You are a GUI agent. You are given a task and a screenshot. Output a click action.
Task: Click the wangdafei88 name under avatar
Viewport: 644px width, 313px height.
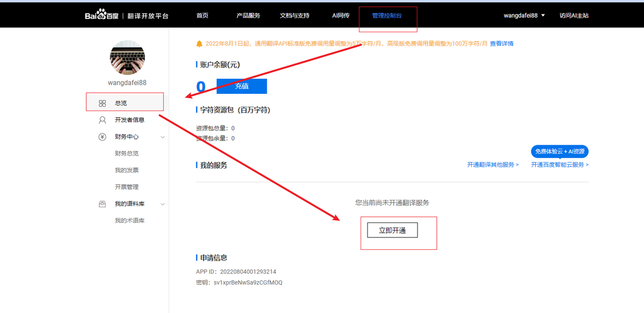pos(127,83)
